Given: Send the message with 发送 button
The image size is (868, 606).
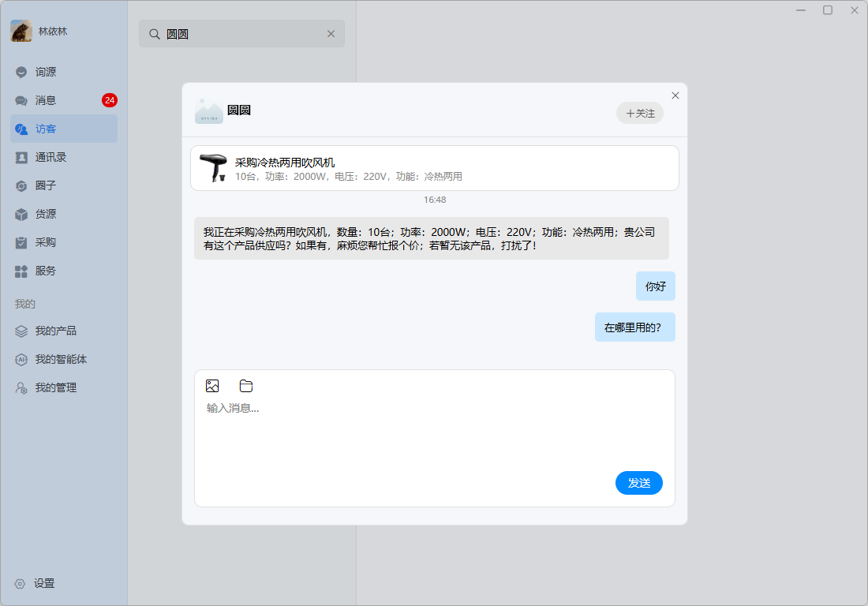Looking at the screenshot, I should [x=639, y=483].
